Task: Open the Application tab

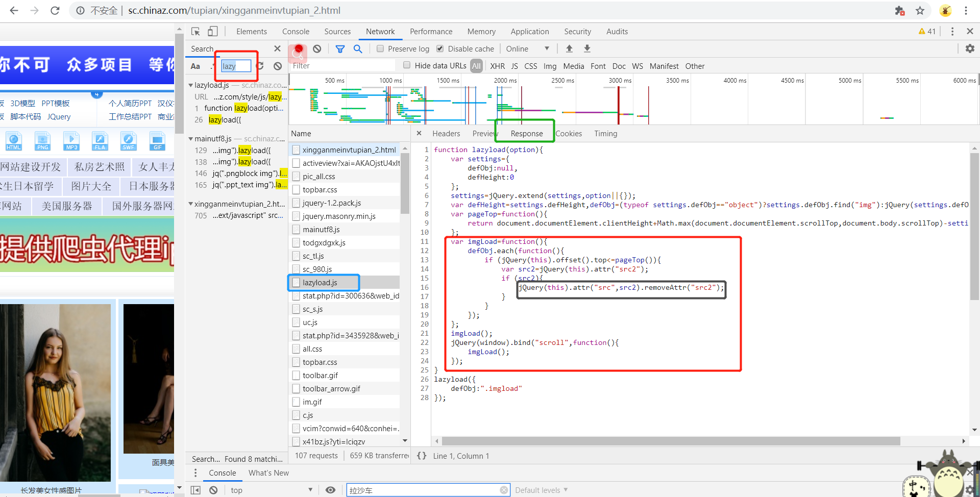Action: [x=530, y=32]
